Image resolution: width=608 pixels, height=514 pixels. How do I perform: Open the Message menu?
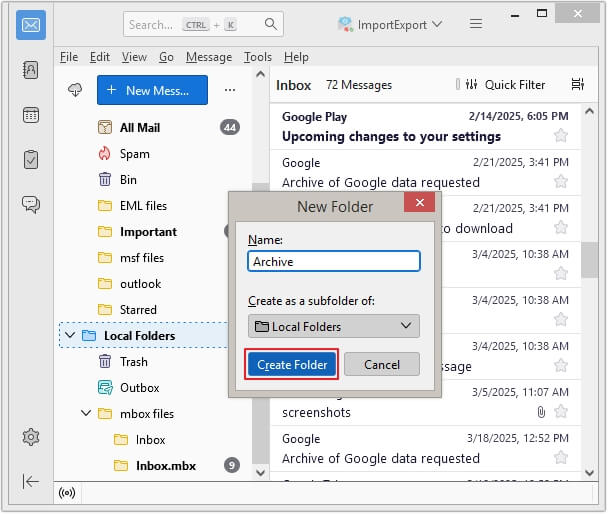click(208, 57)
